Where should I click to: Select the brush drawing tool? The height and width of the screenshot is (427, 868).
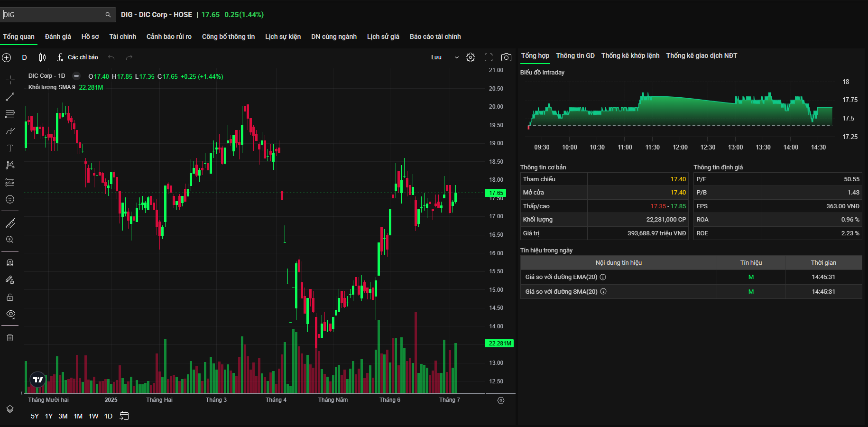pos(10,131)
